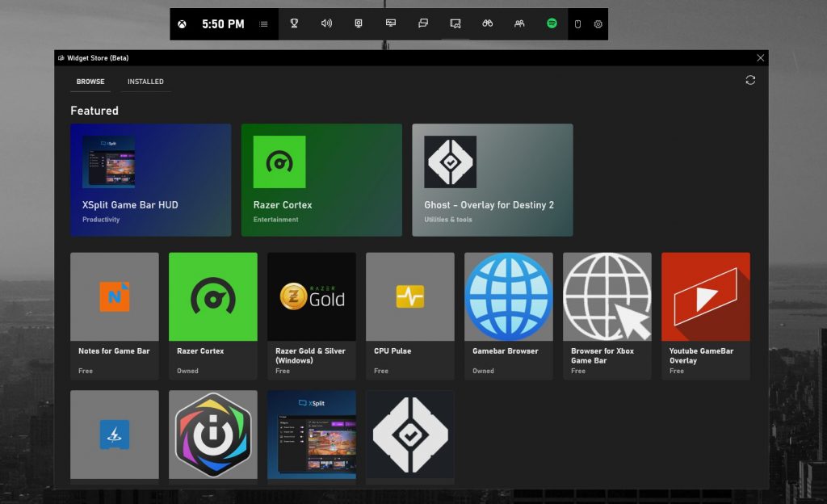
Task: Click 'Owned' under Razer Cortex
Action: (187, 372)
